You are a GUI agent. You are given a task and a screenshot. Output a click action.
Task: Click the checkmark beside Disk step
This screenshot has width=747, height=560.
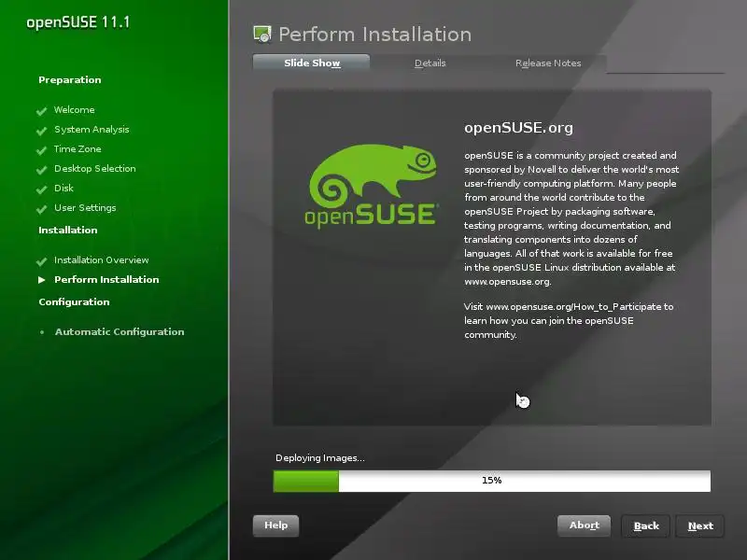coord(42,189)
